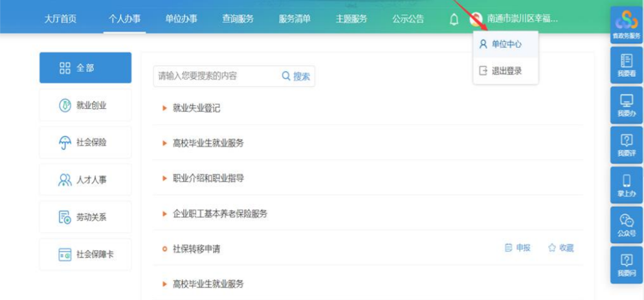The width and height of the screenshot is (644, 300).
Task: Open 公示公告 nav tab
Action: pos(408,19)
